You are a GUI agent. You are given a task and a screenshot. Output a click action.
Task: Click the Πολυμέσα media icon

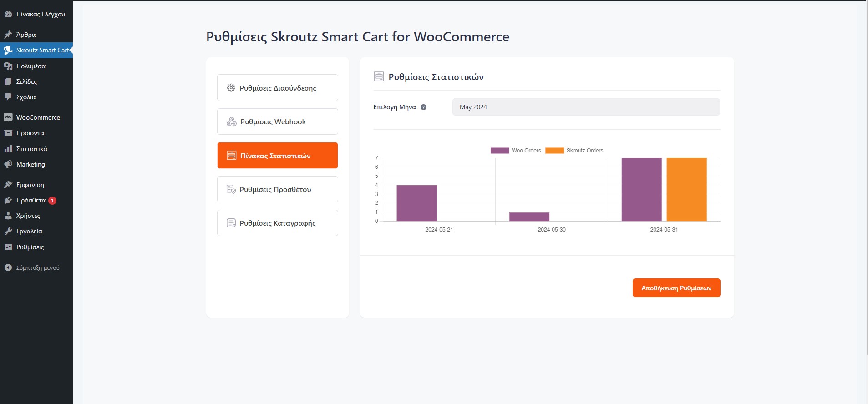[x=8, y=66]
